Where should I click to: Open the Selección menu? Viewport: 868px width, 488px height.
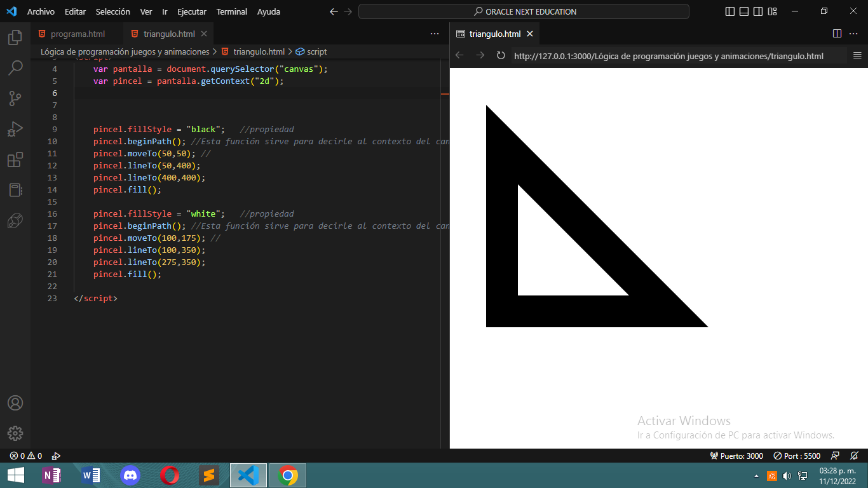[x=112, y=11]
